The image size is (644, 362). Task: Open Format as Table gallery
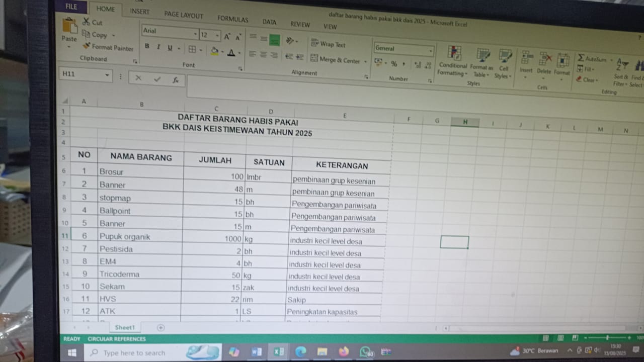point(482,63)
